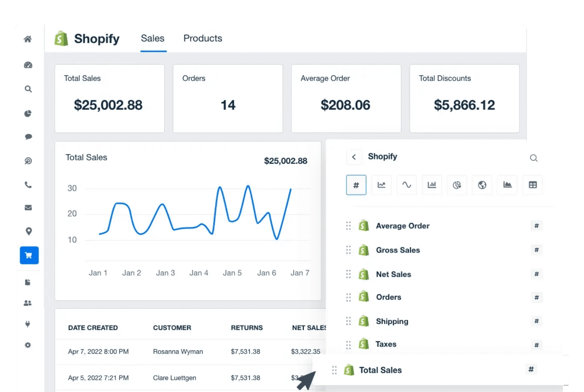Select the bar chart widget type
Screen dimensions: 584x392
(x=432, y=185)
